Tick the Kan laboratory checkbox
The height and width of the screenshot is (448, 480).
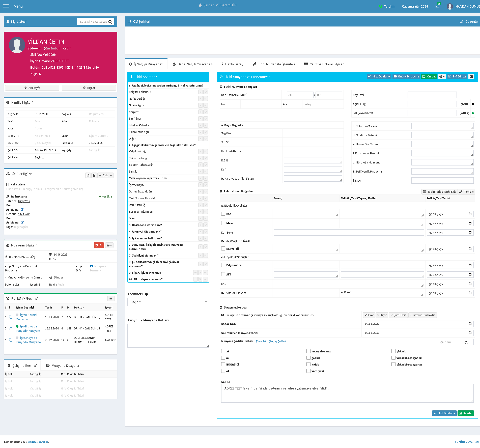(223, 214)
